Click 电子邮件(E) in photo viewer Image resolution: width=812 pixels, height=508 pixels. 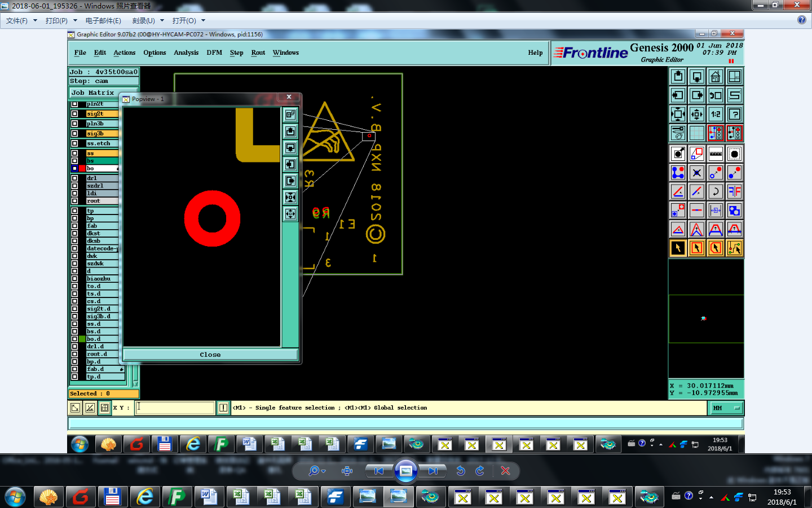[x=103, y=20]
